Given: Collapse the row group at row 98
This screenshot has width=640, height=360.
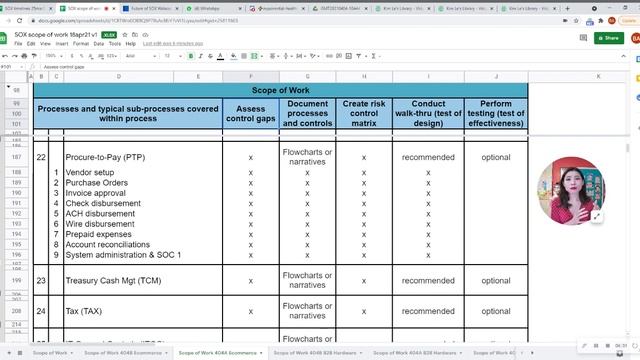Looking at the screenshot, I should pyautogui.click(x=8, y=87).
